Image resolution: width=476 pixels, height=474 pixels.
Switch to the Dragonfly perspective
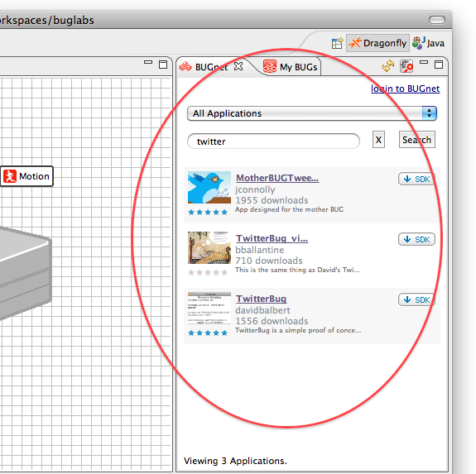pos(377,43)
